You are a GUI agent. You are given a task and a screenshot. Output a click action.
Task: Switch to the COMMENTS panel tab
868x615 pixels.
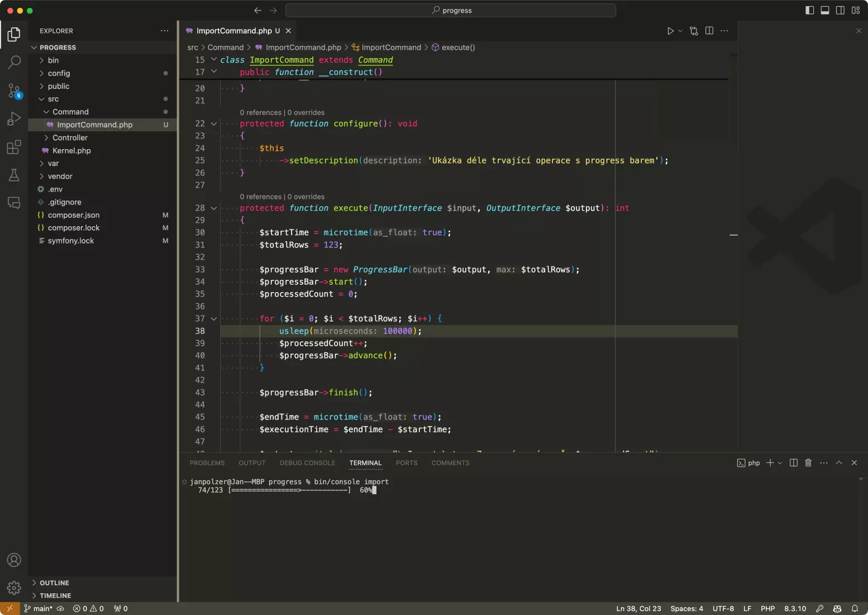click(x=450, y=463)
